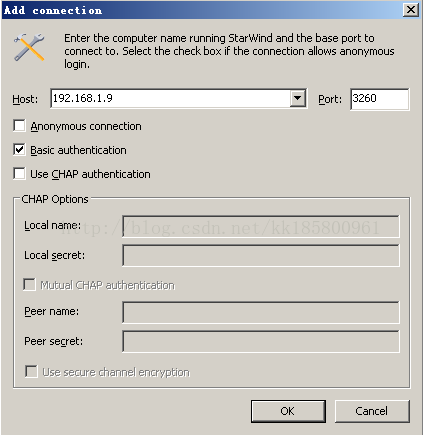The image size is (423, 435).
Task: Click the CHAP Options group title
Action: click(x=55, y=199)
